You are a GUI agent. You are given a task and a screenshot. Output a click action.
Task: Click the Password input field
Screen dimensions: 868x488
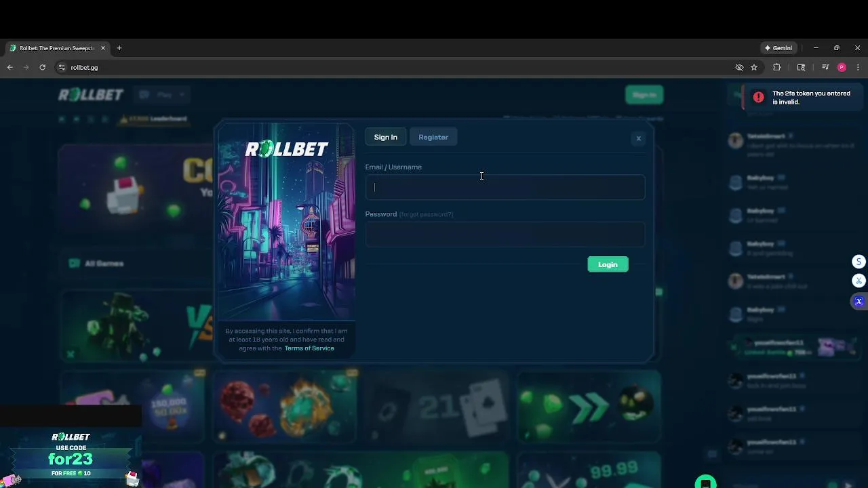(505, 235)
